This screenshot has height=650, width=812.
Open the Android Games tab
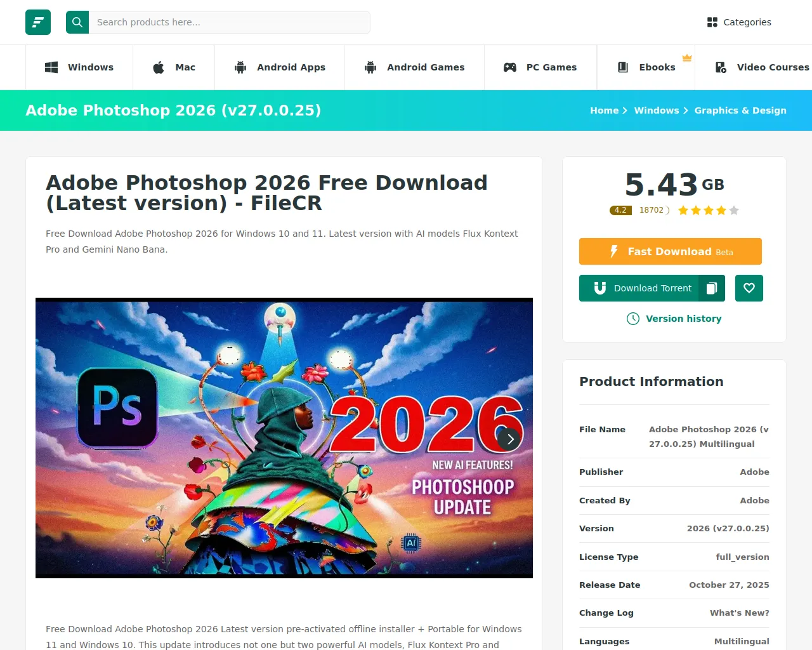pos(414,67)
